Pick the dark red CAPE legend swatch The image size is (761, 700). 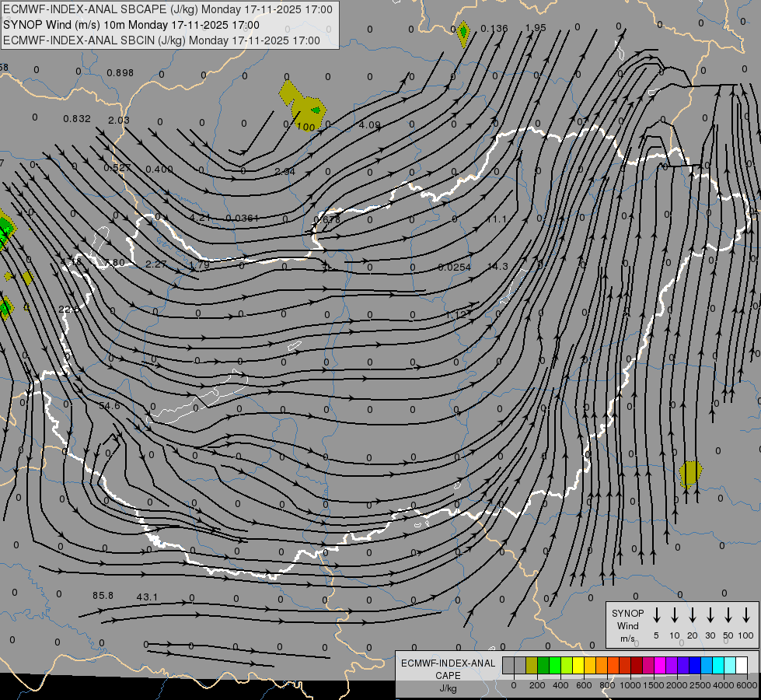(637, 665)
